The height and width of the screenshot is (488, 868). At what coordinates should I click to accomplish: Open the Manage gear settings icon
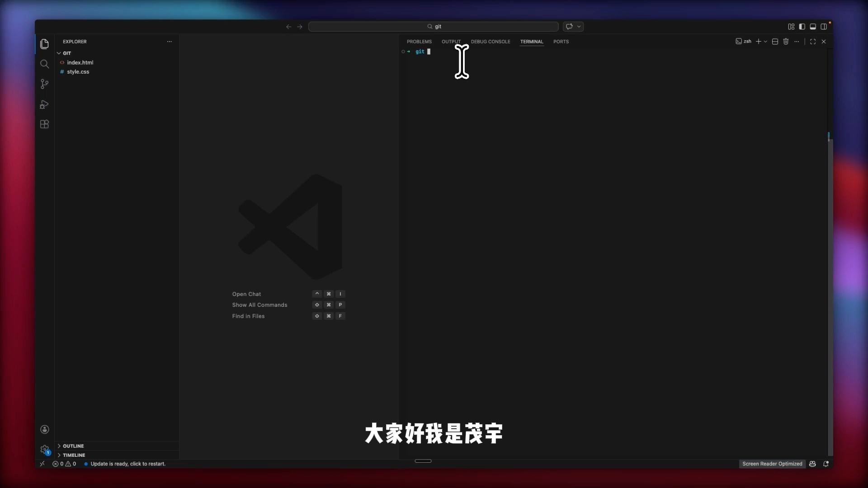click(x=44, y=450)
